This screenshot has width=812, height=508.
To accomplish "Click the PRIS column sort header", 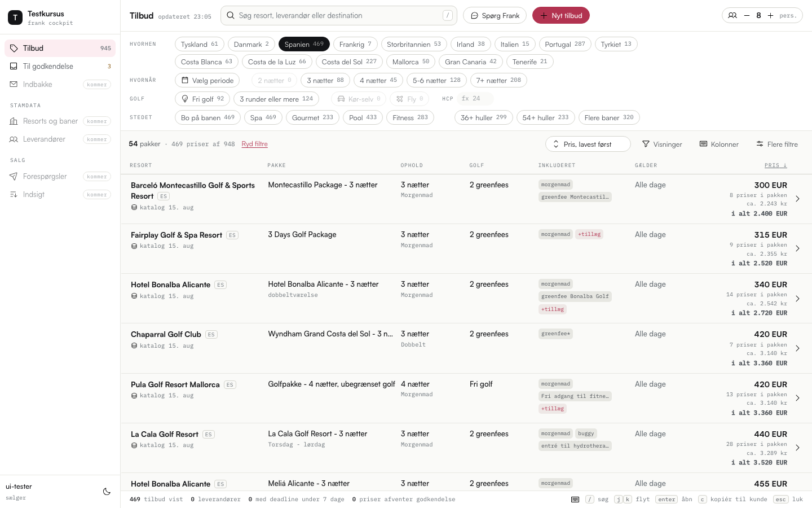I will 776,165.
